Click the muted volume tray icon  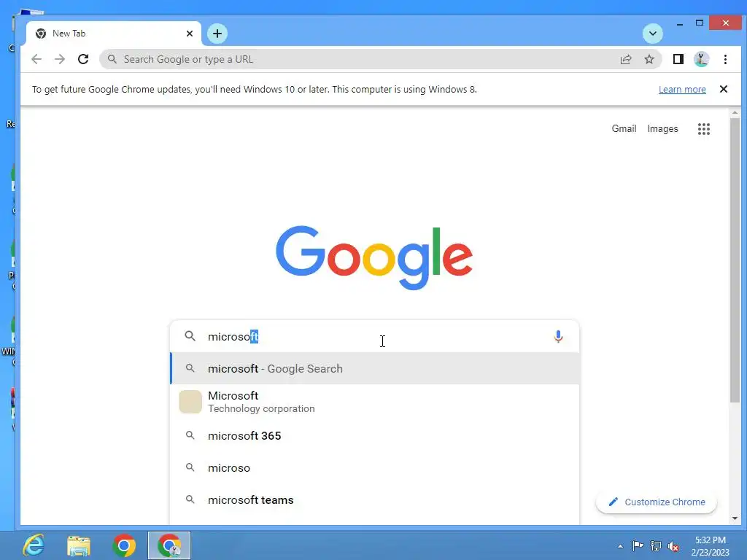(673, 546)
